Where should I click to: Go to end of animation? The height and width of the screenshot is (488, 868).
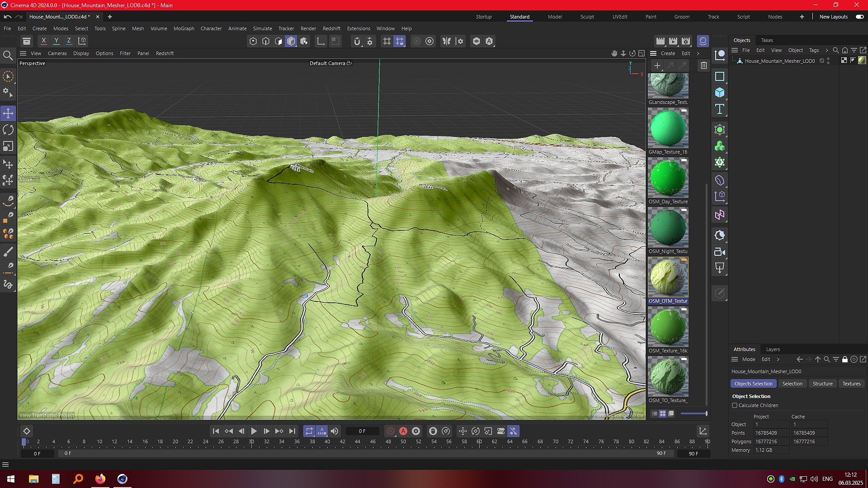click(292, 431)
